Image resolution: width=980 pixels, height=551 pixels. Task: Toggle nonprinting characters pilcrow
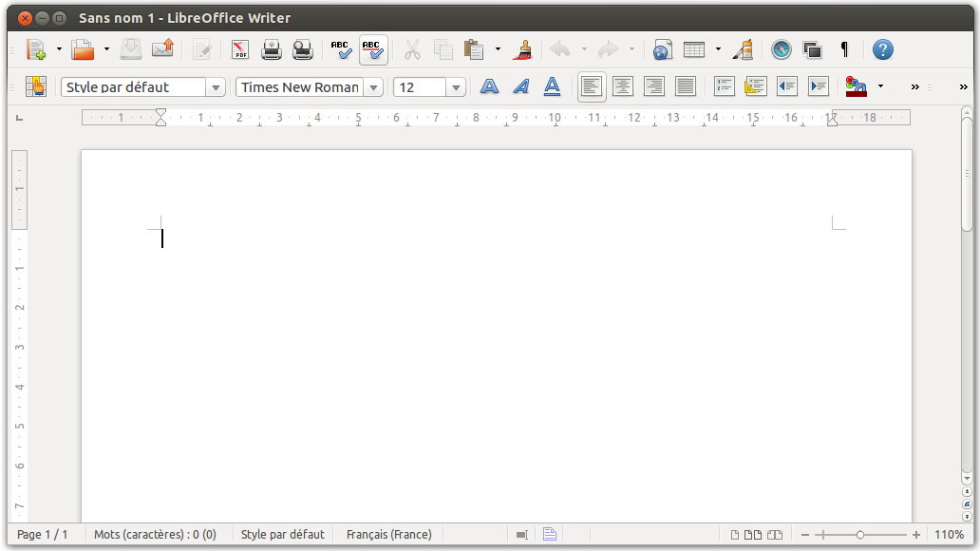click(x=844, y=49)
